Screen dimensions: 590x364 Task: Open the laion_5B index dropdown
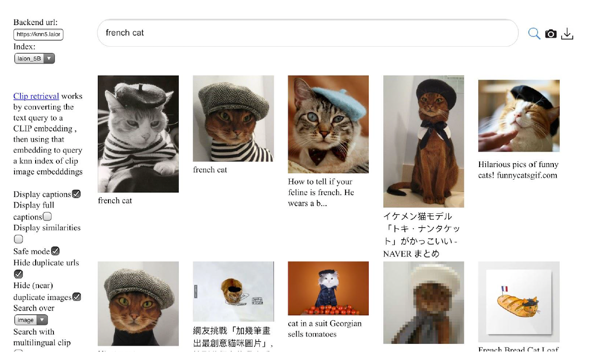[x=35, y=58]
